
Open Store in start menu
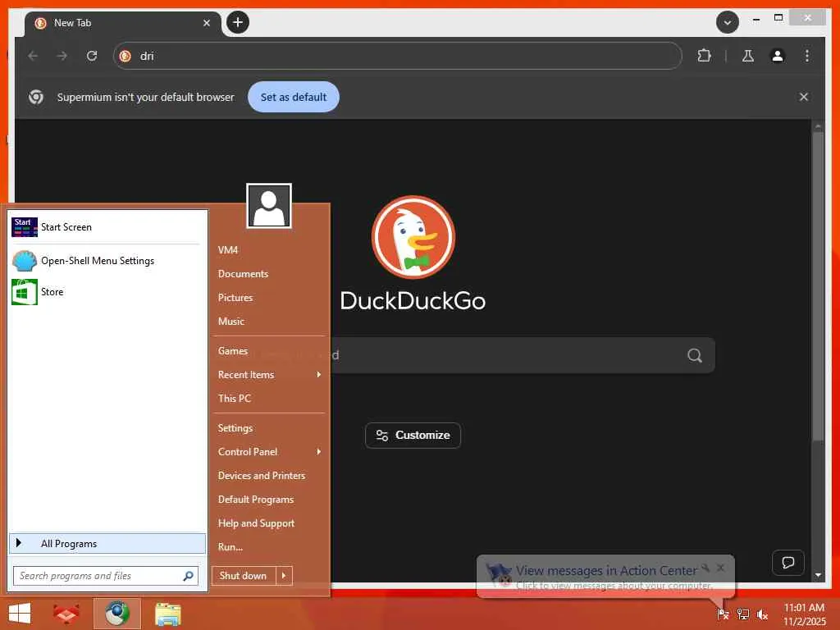pos(107,292)
